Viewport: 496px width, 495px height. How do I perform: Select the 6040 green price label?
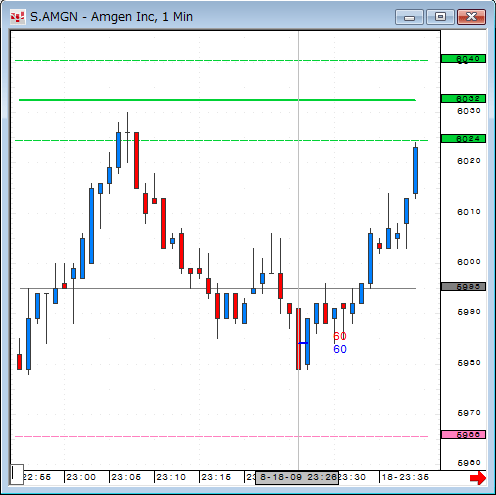(463, 59)
